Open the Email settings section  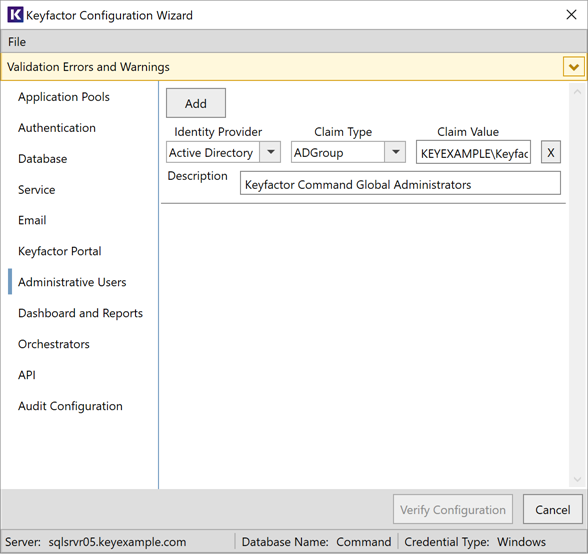pos(32,220)
